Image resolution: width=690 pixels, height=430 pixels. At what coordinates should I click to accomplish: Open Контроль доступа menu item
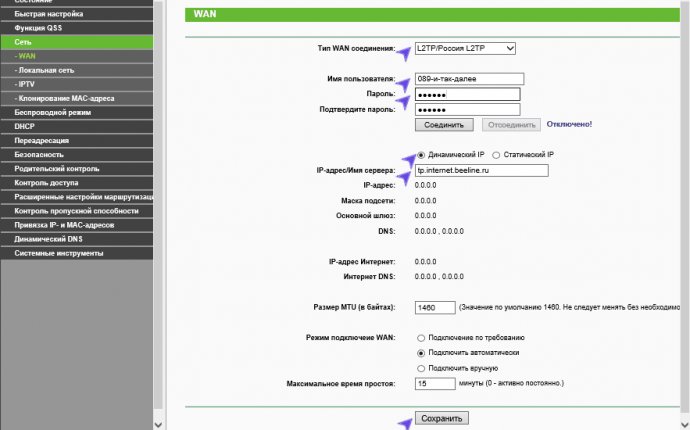click(77, 183)
